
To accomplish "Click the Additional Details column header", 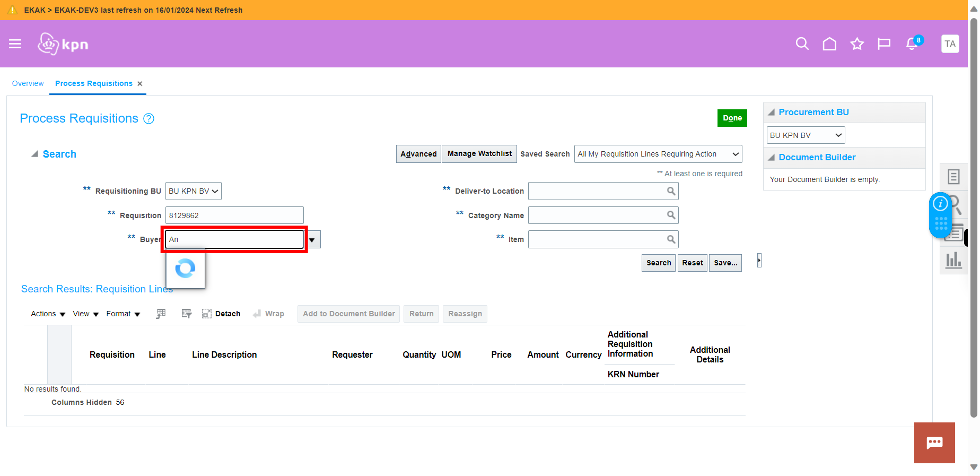I will tap(710, 355).
